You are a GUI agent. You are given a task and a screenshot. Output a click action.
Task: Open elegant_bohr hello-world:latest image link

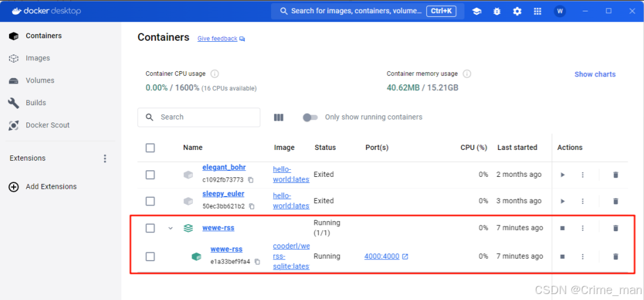(x=291, y=175)
